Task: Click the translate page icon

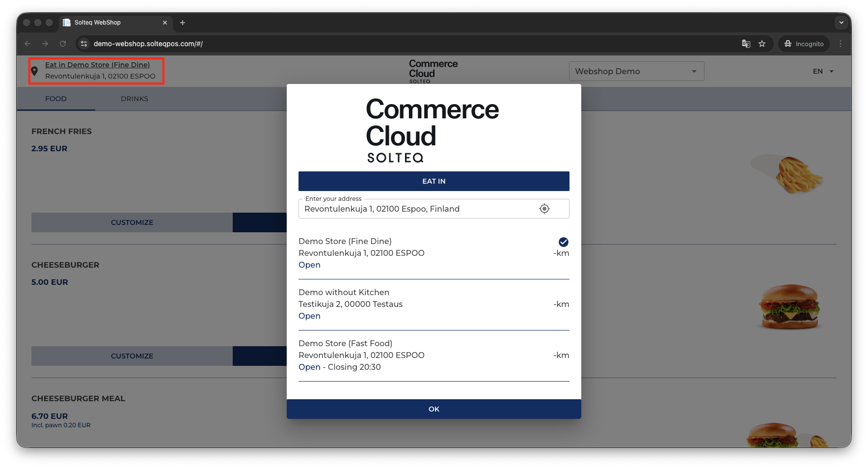Action: pyautogui.click(x=746, y=44)
